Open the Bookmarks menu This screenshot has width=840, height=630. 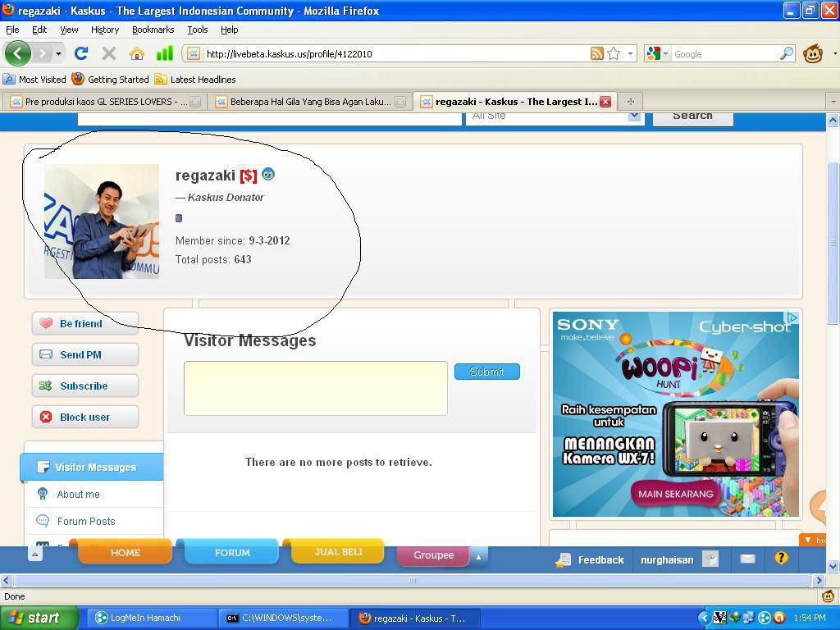tap(153, 30)
